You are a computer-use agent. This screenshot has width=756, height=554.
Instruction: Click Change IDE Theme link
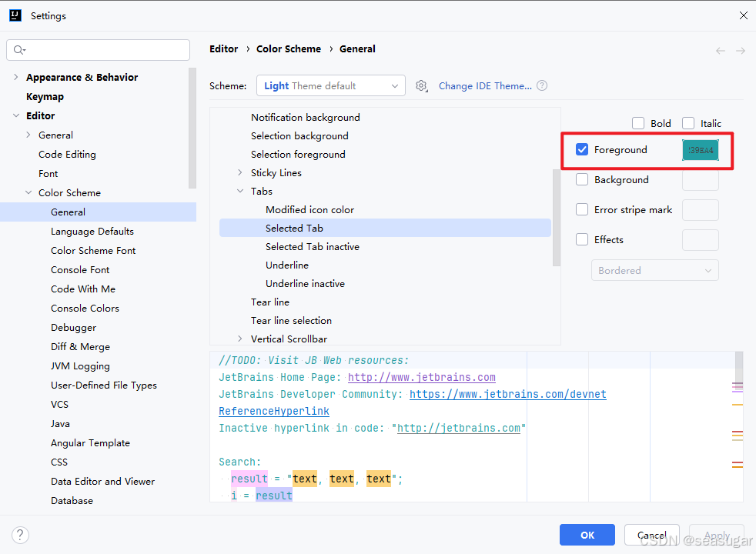pos(485,85)
